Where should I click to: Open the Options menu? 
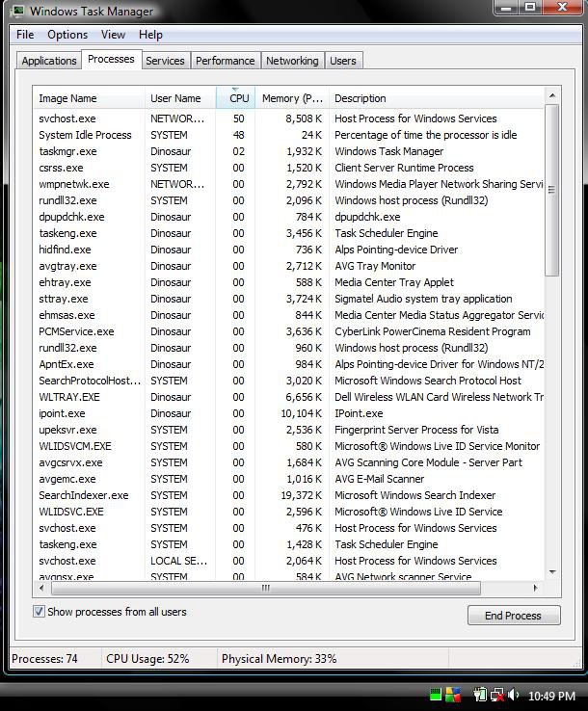(x=67, y=35)
